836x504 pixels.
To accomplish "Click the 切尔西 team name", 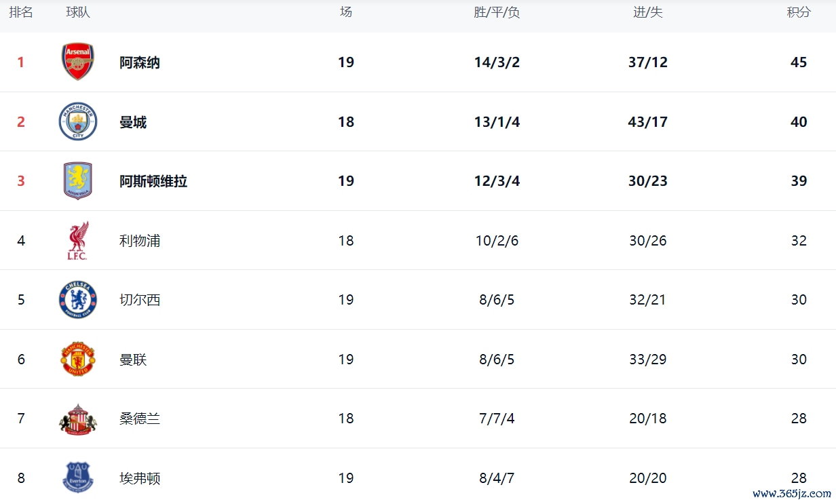I will pyautogui.click(x=140, y=300).
